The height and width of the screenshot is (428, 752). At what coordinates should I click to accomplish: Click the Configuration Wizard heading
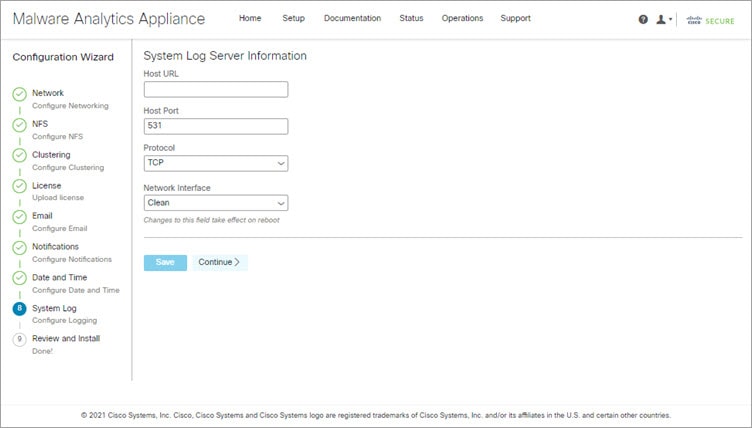(63, 57)
